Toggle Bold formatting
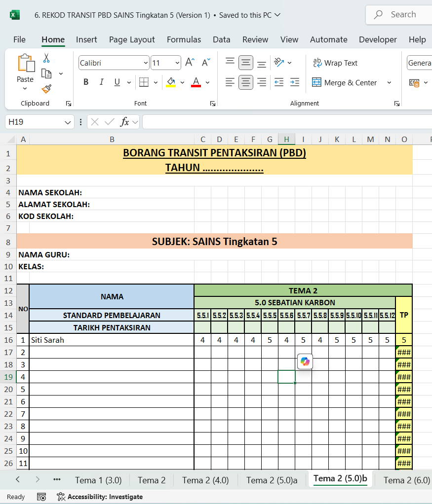Viewport: 432px width, 504px height. point(86,82)
